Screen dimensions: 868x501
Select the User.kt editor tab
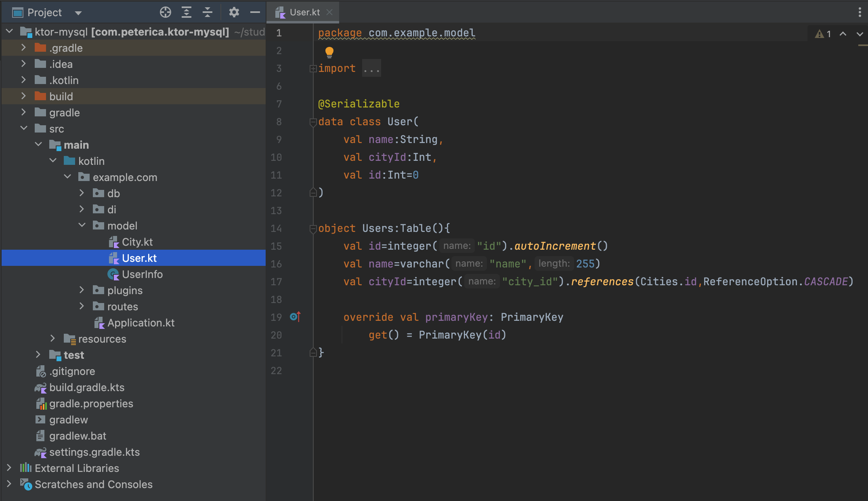click(304, 13)
